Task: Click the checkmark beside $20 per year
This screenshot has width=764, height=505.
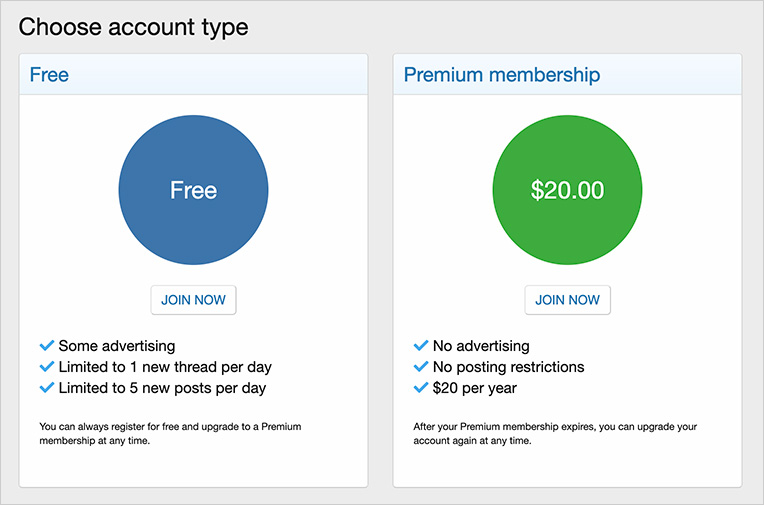Action: coord(420,388)
